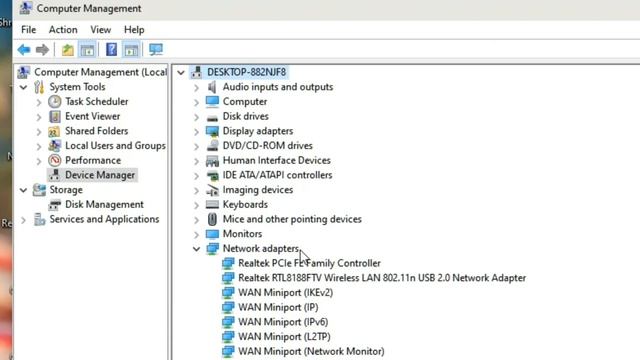This screenshot has height=360, width=640.
Task: Click the Forward arrow toolbar button
Action: [x=42, y=50]
